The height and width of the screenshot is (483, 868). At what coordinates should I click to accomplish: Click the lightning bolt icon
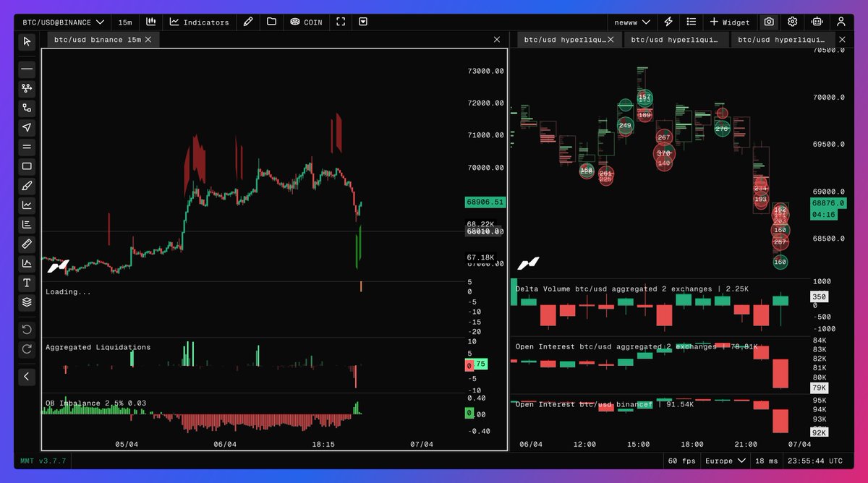coord(668,22)
